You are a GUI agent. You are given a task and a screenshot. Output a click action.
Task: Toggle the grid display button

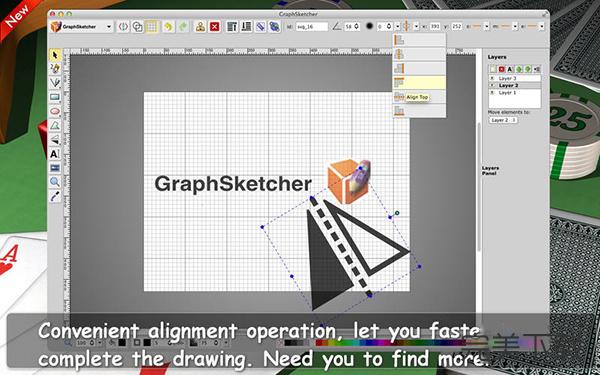(152, 26)
